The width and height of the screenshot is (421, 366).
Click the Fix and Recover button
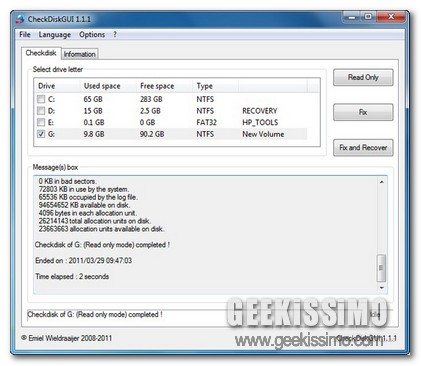pyautogui.click(x=363, y=148)
